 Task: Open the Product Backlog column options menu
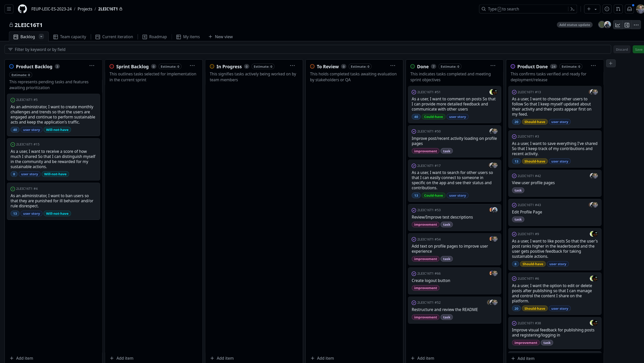coord(92,66)
